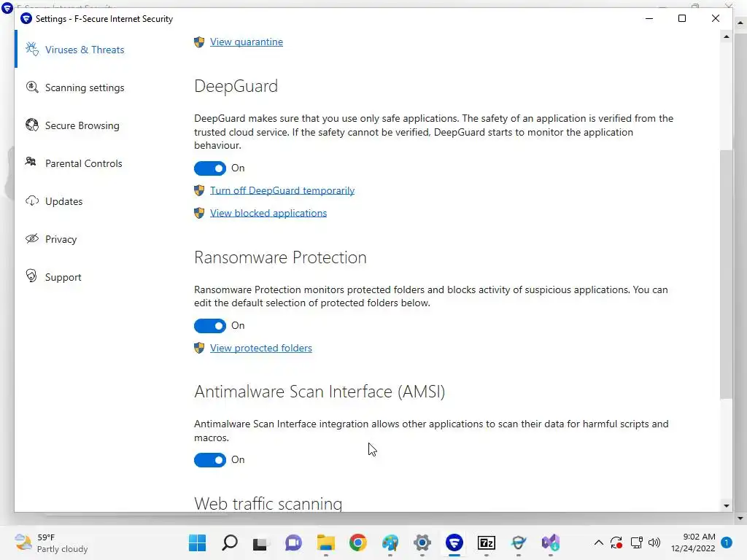The height and width of the screenshot is (560, 747).
Task: Open the Updates settings page
Action: [64, 201]
